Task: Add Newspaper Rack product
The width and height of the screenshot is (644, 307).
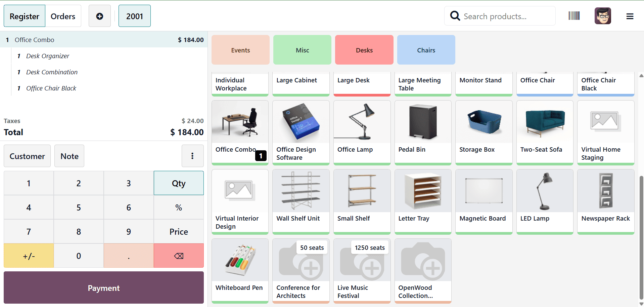Action: tap(606, 202)
